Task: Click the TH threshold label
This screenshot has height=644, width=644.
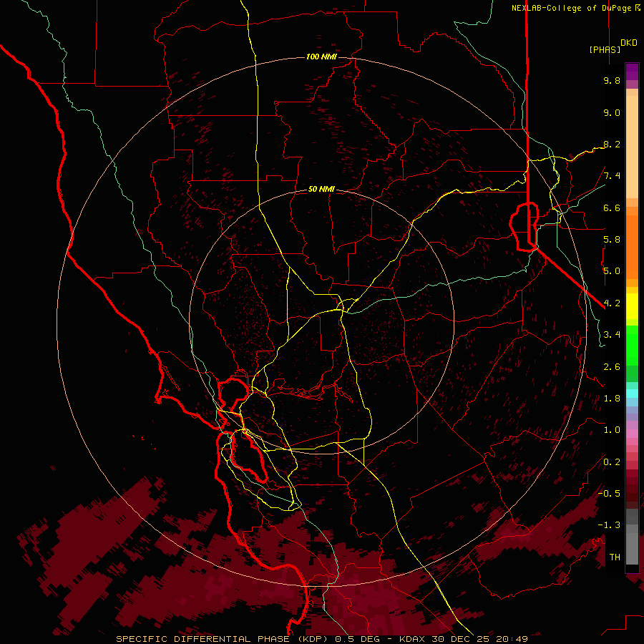Action: click(x=615, y=557)
